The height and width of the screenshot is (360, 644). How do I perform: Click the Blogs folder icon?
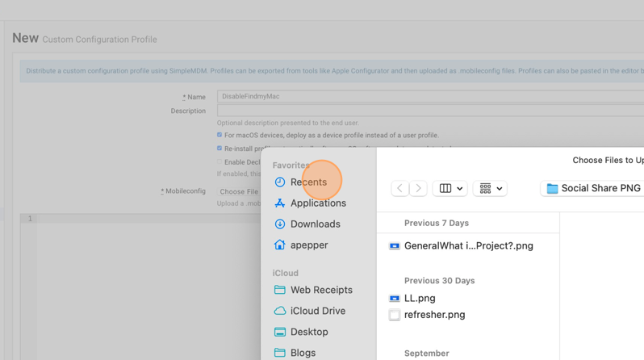pos(280,353)
